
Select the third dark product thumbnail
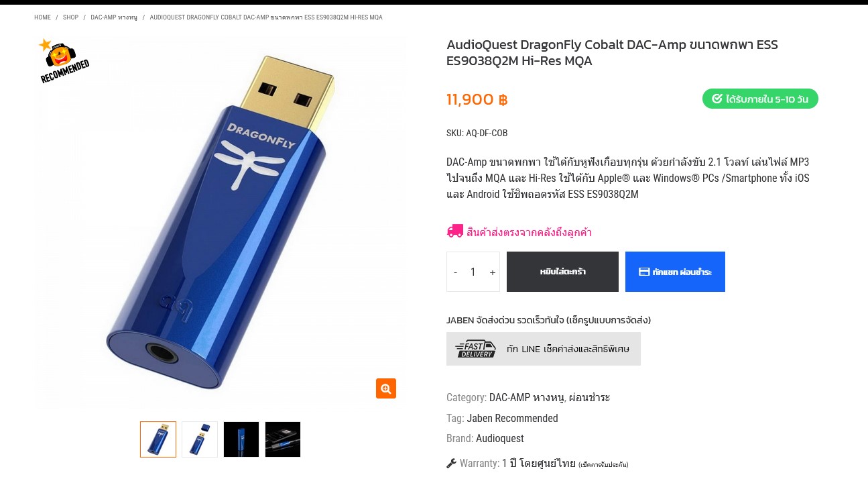click(241, 439)
